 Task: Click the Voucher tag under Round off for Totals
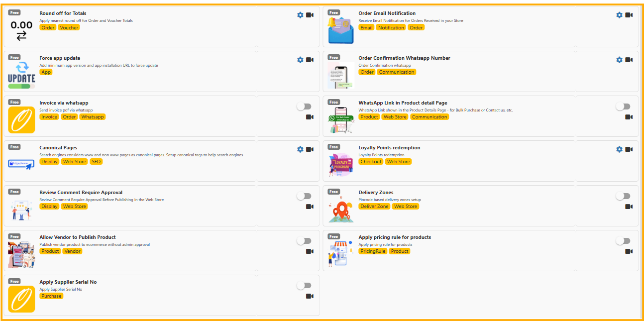click(x=69, y=27)
